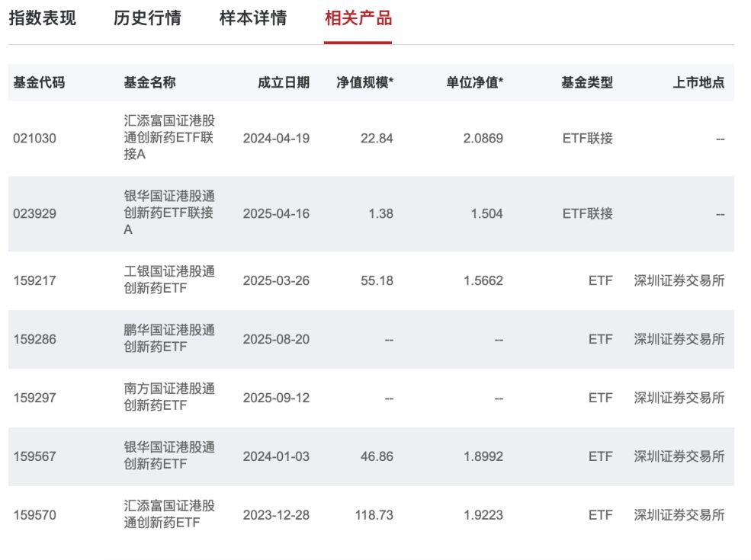The height and width of the screenshot is (560, 751).
Task: Click the 基金类型 column header
Action: pyautogui.click(x=586, y=82)
